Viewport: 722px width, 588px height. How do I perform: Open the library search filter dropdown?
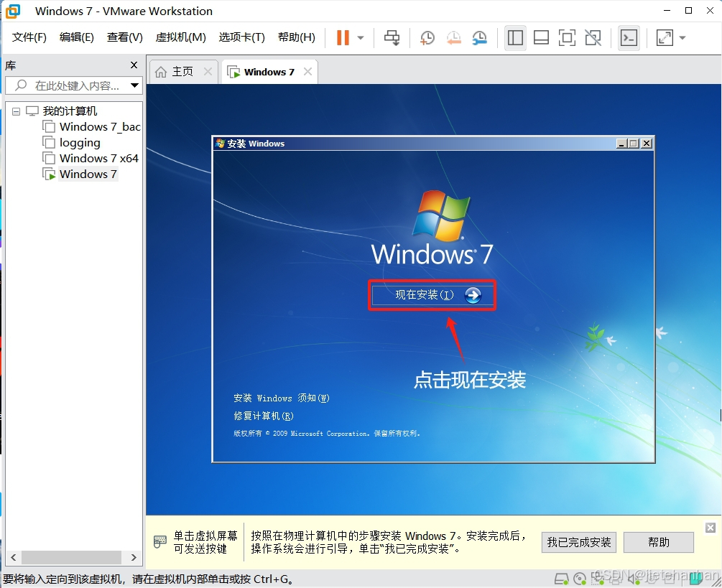(134, 85)
